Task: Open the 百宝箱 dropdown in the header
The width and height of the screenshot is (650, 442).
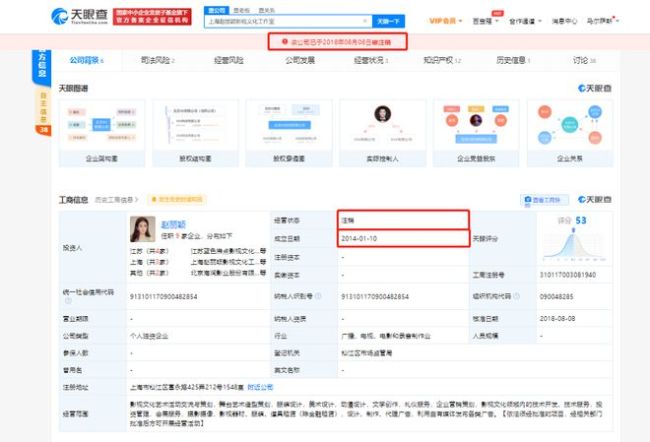Action: 485,21
